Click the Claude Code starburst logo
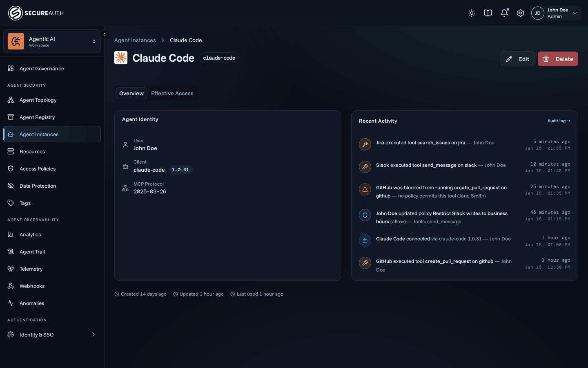This screenshot has height=368, width=588. 121,58
